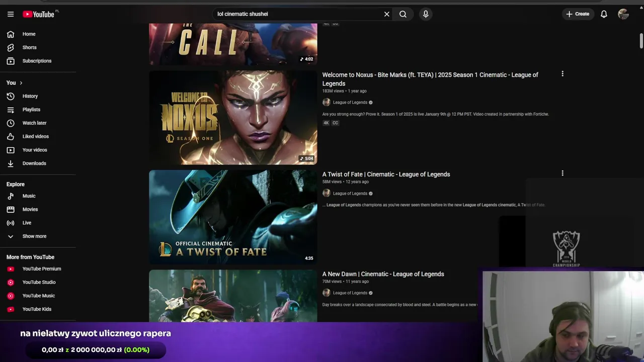Screen dimensions: 644x362
Task: Click the Home icon
Action: click(11, 34)
